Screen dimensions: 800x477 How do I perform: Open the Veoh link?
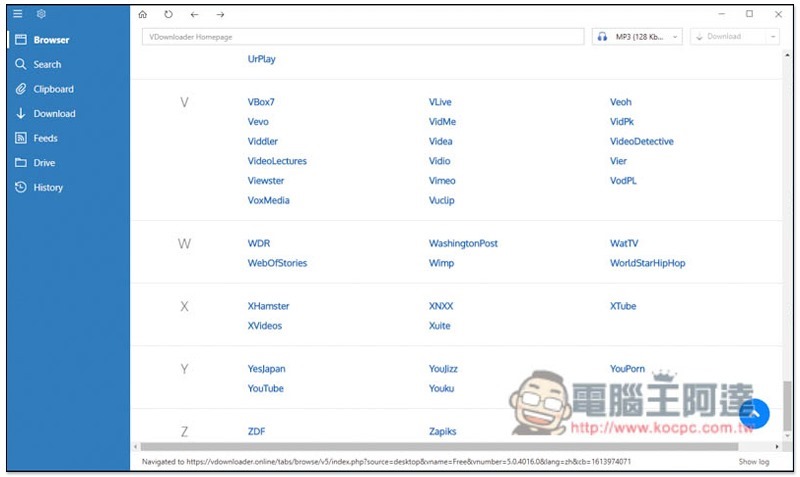coord(620,102)
